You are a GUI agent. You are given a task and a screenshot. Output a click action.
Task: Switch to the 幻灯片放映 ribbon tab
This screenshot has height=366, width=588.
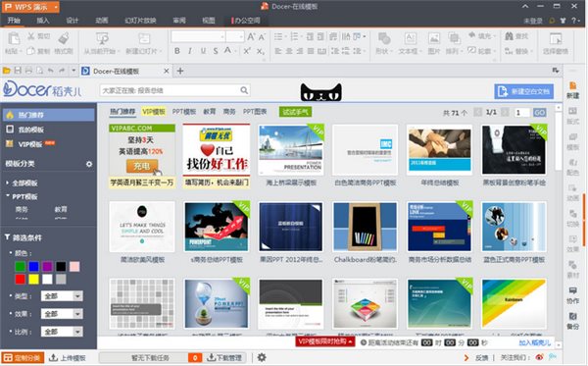[x=140, y=21]
